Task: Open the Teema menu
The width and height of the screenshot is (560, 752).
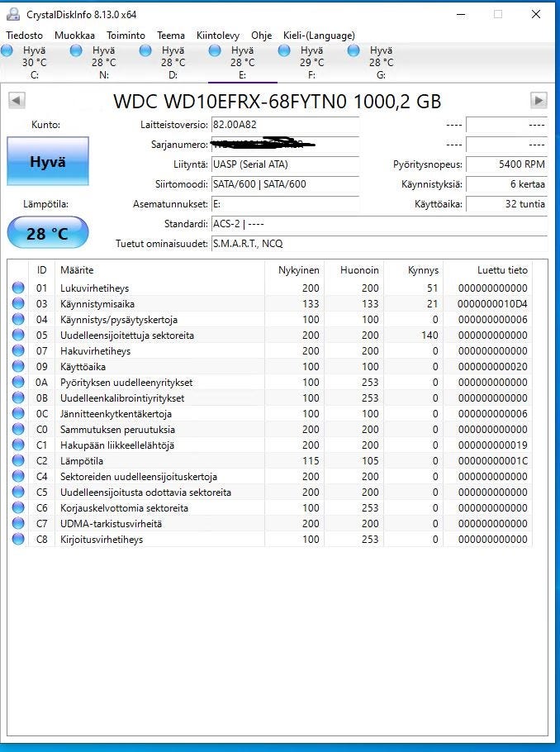Action: point(171,36)
